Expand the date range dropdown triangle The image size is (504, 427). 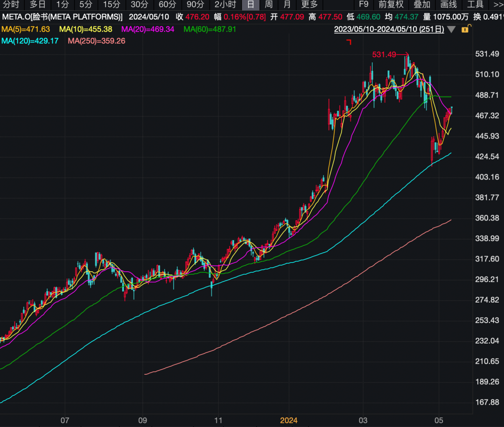451,29
